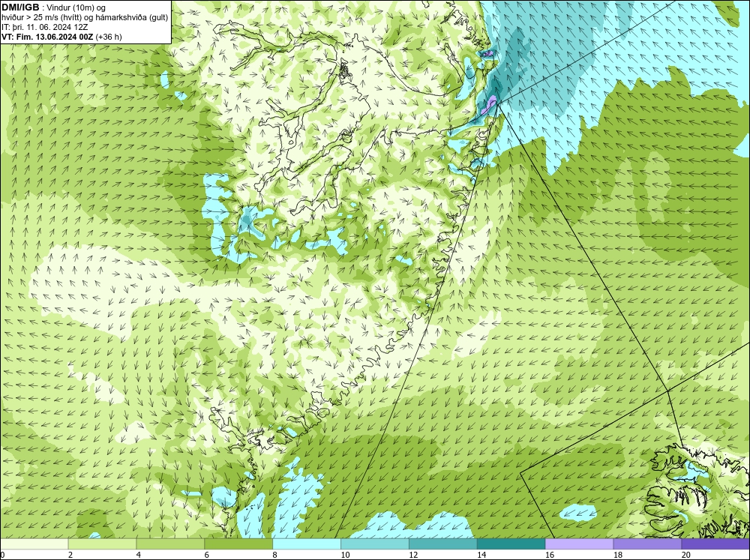Click the legend scale number '4'
Viewport: 750px width, 560px height.
(138, 555)
